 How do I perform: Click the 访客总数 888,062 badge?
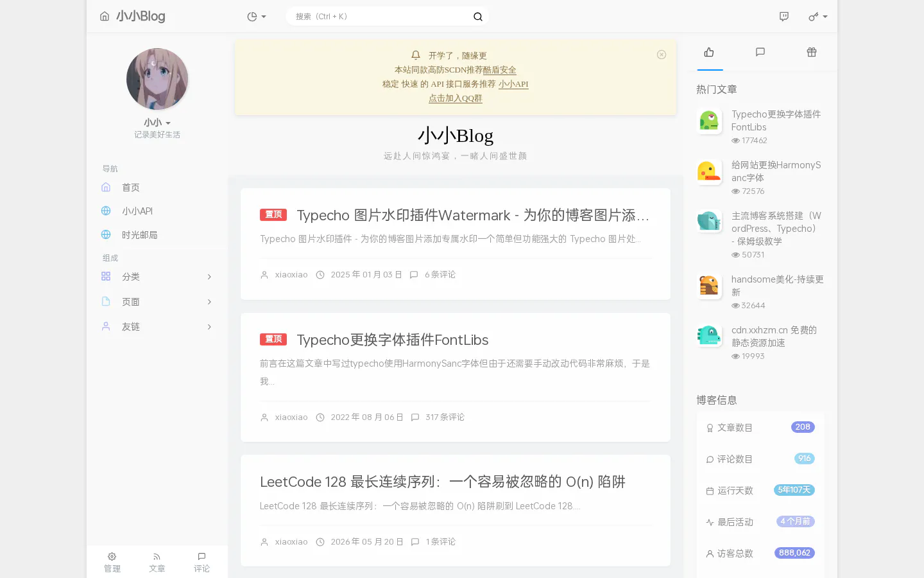click(794, 553)
